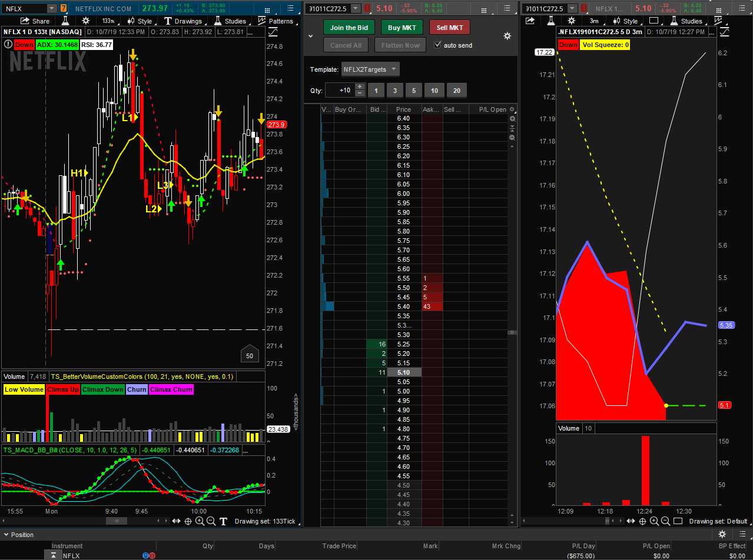Image resolution: width=753 pixels, height=560 pixels.
Task: Click crosshair icon below NFLX chart
Action: pyautogui.click(x=188, y=521)
